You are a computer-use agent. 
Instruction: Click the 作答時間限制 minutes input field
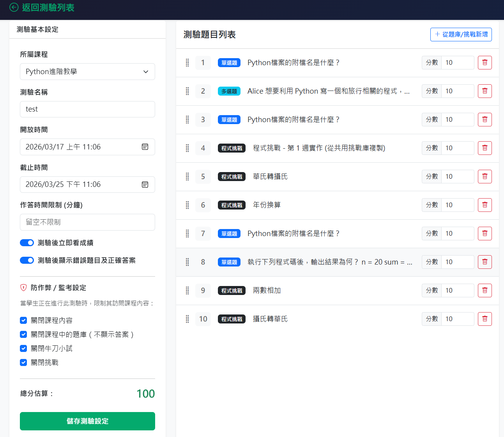pos(87,222)
